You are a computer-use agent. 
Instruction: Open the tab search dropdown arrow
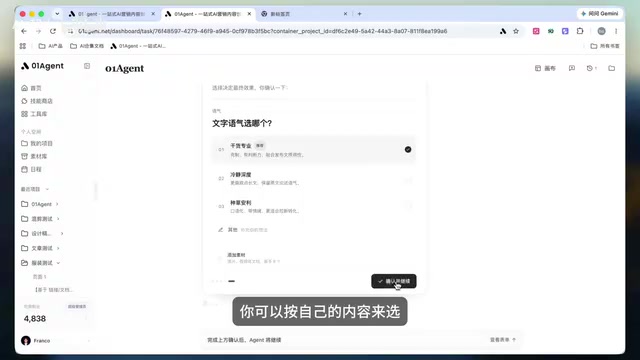[x=57, y=14]
